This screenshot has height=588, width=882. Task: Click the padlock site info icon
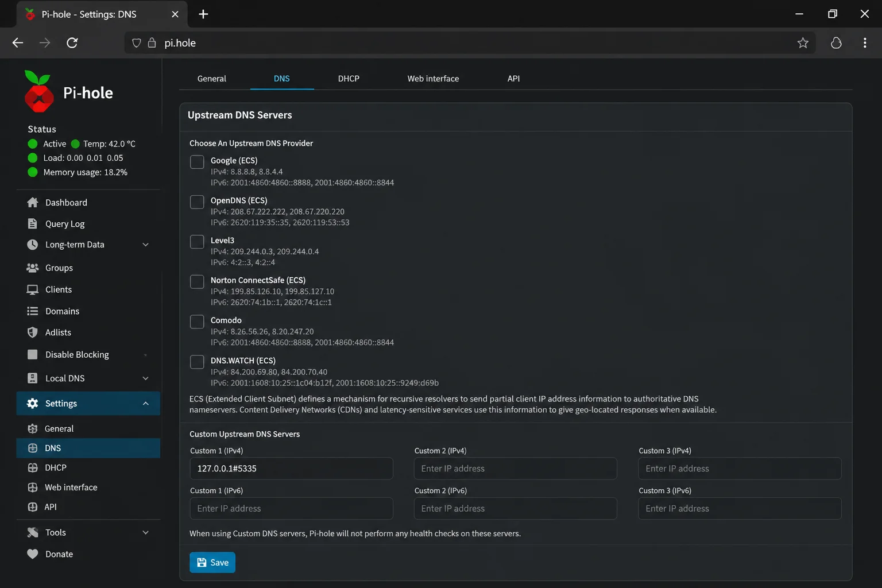[x=152, y=42]
